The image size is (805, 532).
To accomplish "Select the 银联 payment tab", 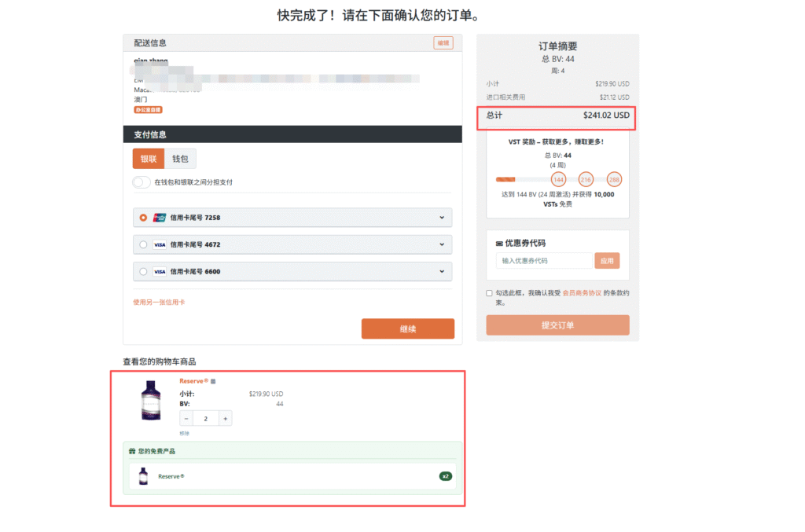I will tap(148, 159).
